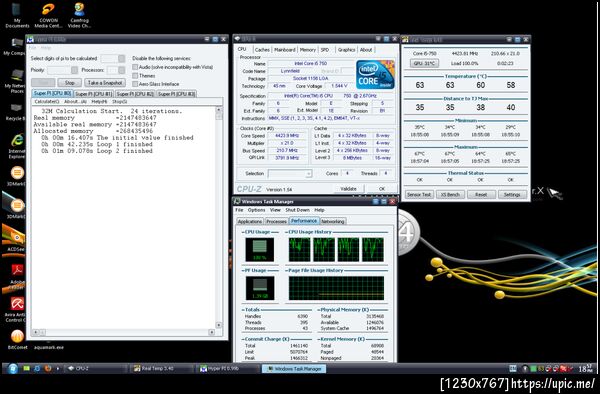
Task: Switch to Super PI [CPU #1] tab
Action: 94,94
